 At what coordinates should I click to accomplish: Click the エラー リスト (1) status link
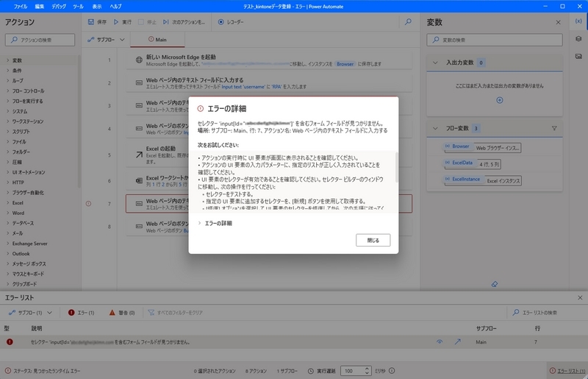pos(567,371)
